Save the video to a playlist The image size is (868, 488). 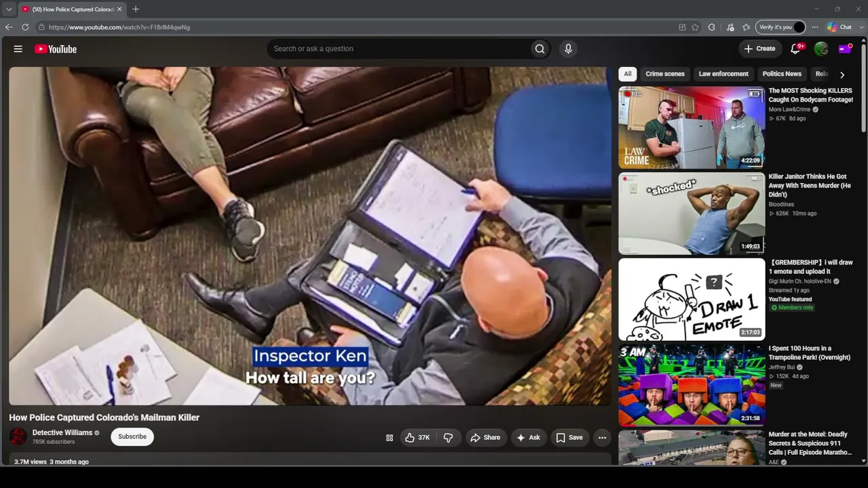coord(570,438)
